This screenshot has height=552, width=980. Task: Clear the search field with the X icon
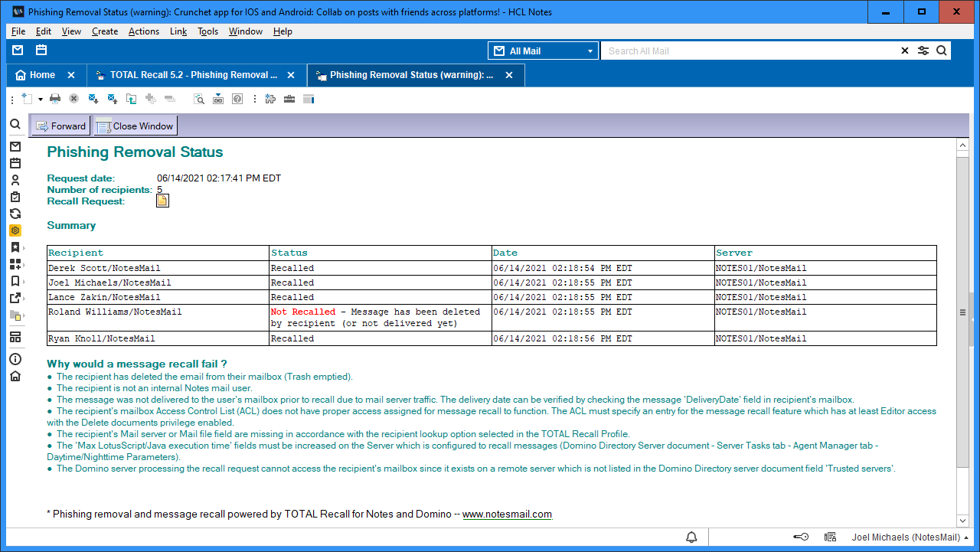click(905, 51)
